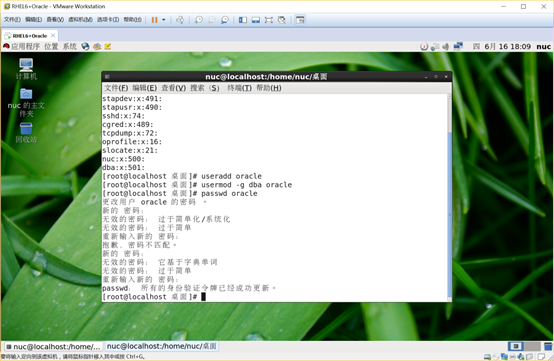Select the second workspace in the switcher
This screenshot has height=361, width=554.
(532, 346)
